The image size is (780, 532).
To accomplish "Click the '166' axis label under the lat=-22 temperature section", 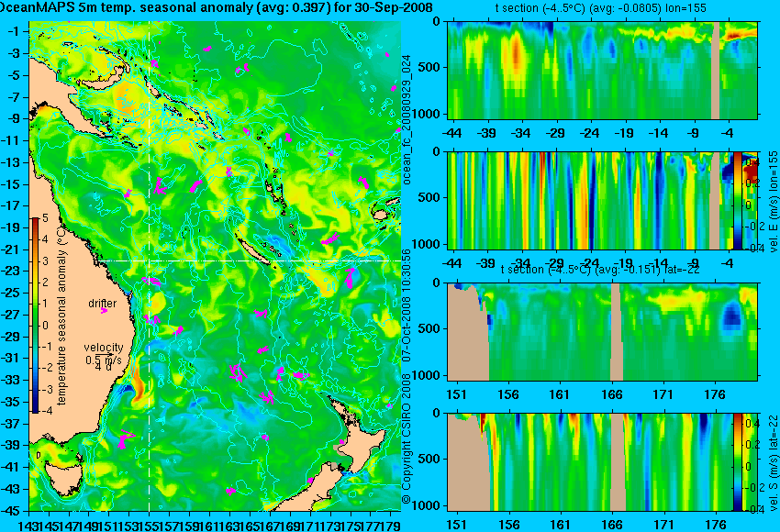I will [612, 394].
